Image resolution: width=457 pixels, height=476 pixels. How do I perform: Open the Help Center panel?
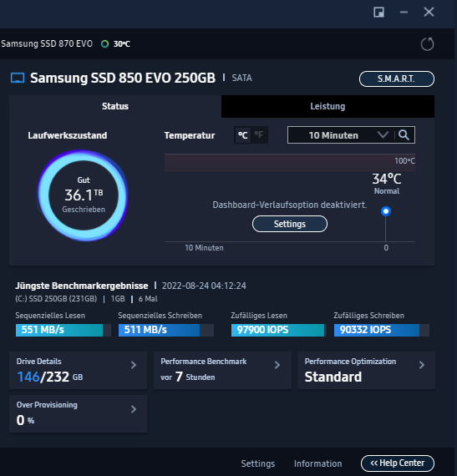[398, 463]
